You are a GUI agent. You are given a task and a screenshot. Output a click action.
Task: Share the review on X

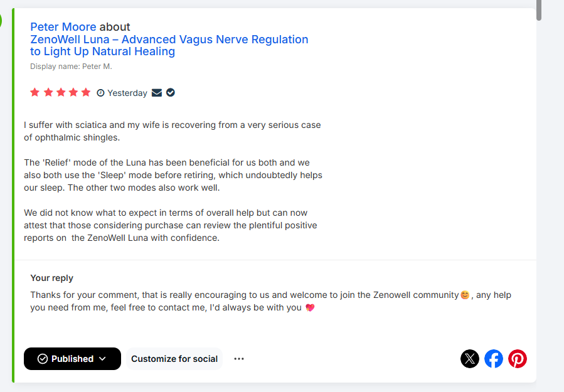click(x=470, y=359)
